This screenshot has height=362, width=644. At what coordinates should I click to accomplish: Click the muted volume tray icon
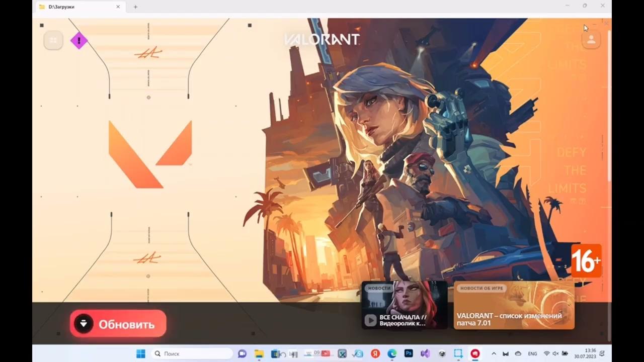click(555, 353)
